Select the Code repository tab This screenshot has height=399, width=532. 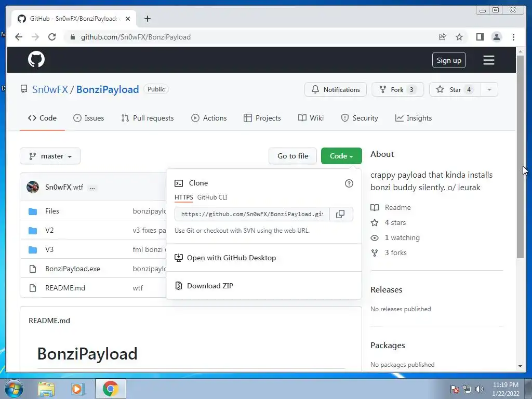pos(42,118)
